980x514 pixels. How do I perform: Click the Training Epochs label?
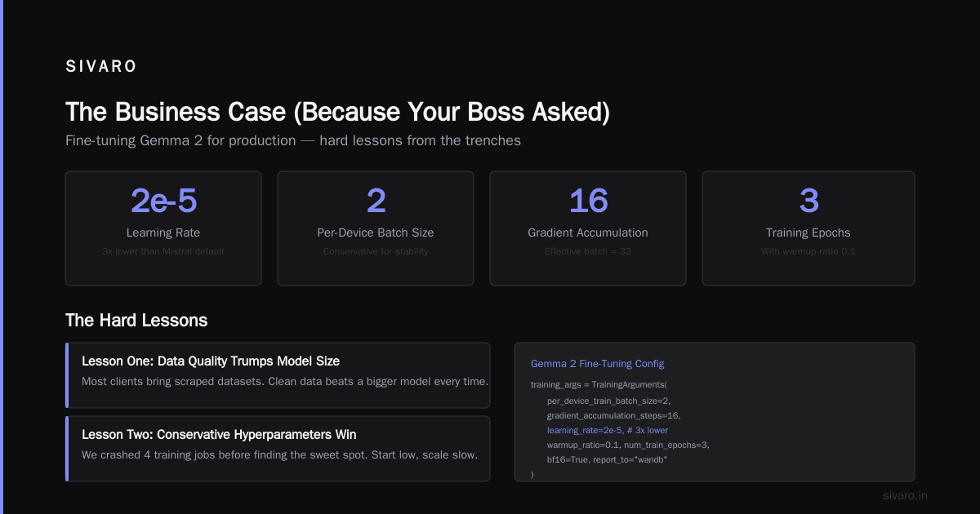808,233
